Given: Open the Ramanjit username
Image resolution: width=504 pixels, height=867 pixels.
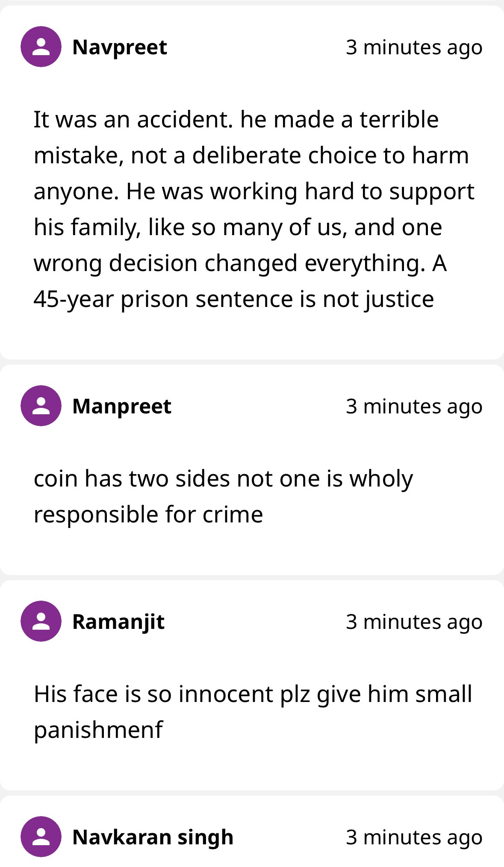Looking at the screenshot, I should (x=118, y=622).
